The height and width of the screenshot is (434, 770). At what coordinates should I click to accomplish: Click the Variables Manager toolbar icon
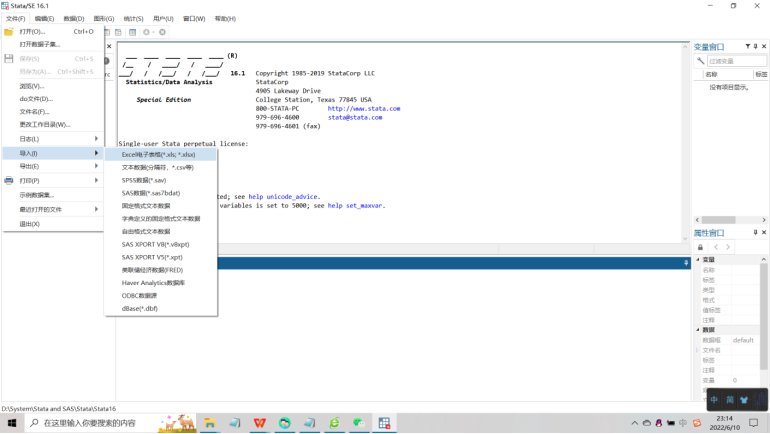click(133, 32)
